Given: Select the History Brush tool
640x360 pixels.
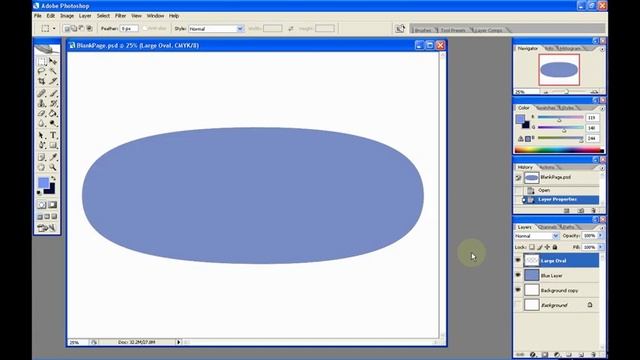Looking at the screenshot, I should pyautogui.click(x=53, y=103).
